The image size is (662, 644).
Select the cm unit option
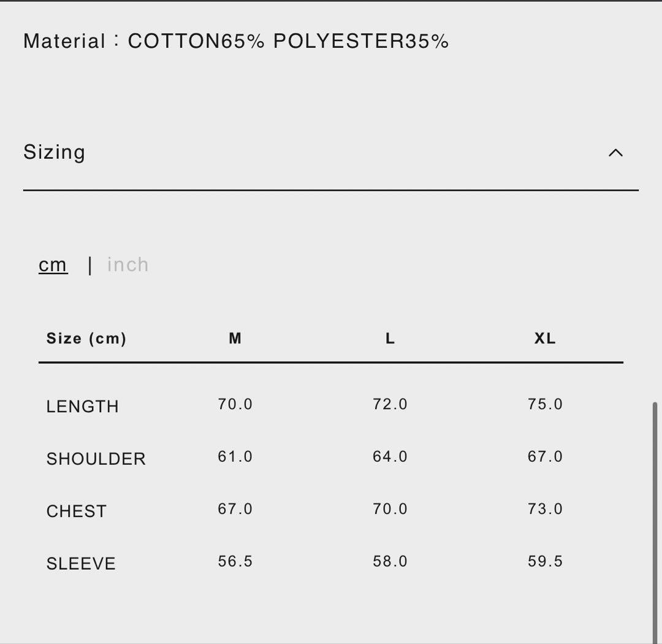[53, 265]
